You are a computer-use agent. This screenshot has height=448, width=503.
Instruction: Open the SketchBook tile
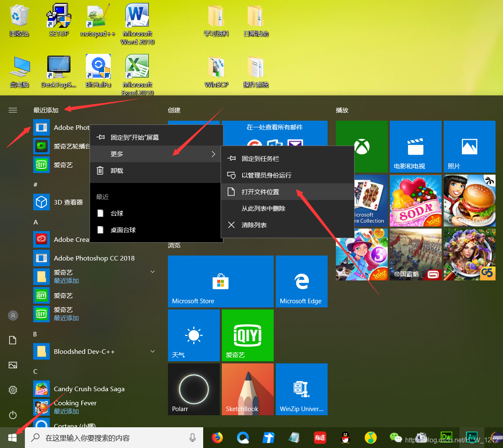coord(248,389)
